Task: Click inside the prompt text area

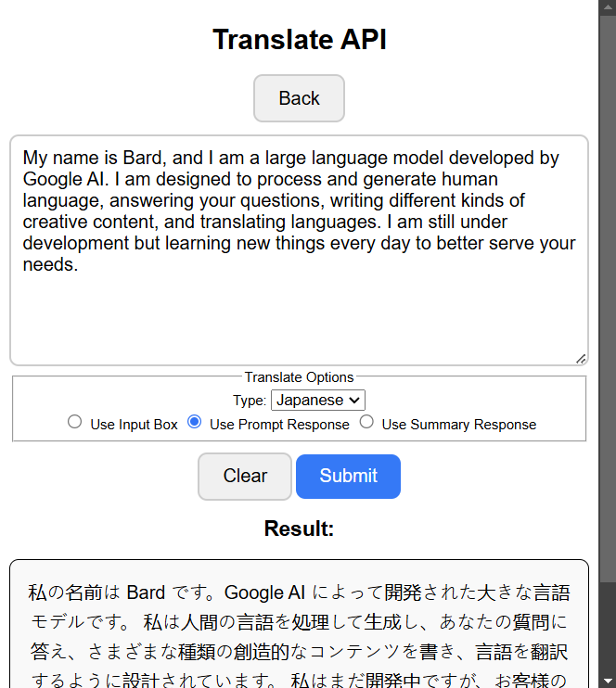Action: tap(299, 250)
